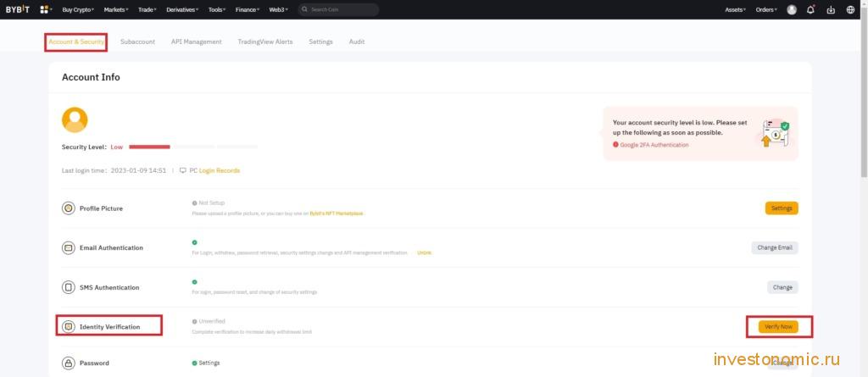Viewport: 868px width, 377px height.
Task: Click the SMS Authentication Change button
Action: (x=782, y=287)
